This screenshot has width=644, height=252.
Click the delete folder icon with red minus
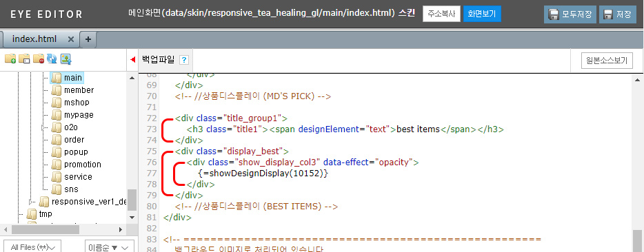[x=39, y=59]
